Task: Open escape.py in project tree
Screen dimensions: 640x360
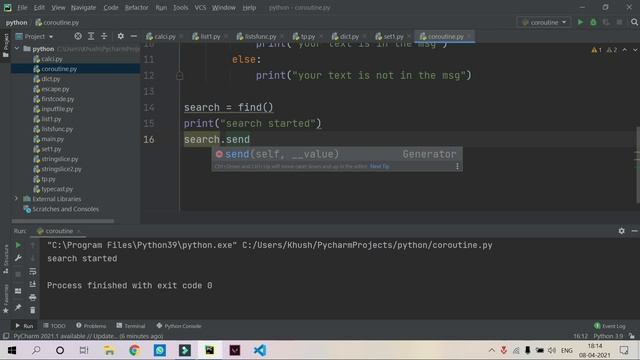Action: (x=55, y=89)
